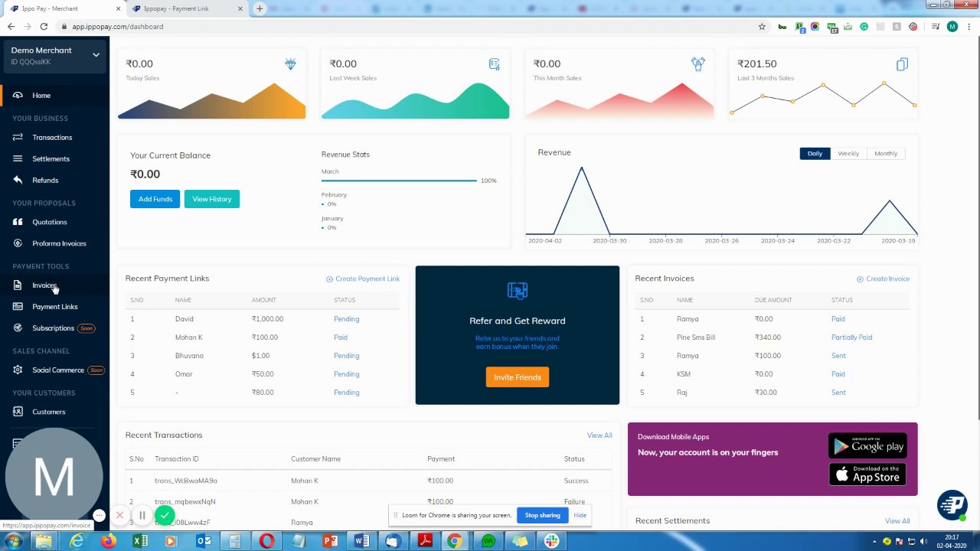
Task: Open the Create Invoice link
Action: tap(887, 279)
